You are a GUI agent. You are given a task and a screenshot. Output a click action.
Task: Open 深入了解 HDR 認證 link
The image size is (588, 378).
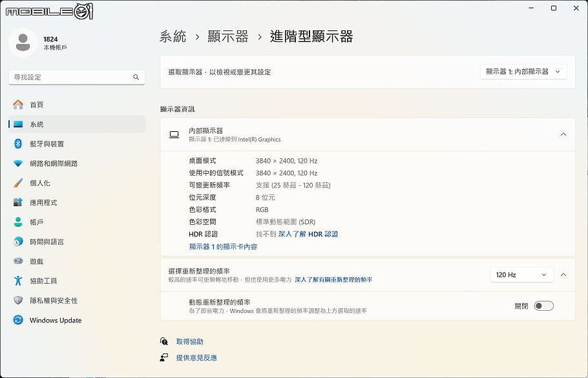click(308, 234)
